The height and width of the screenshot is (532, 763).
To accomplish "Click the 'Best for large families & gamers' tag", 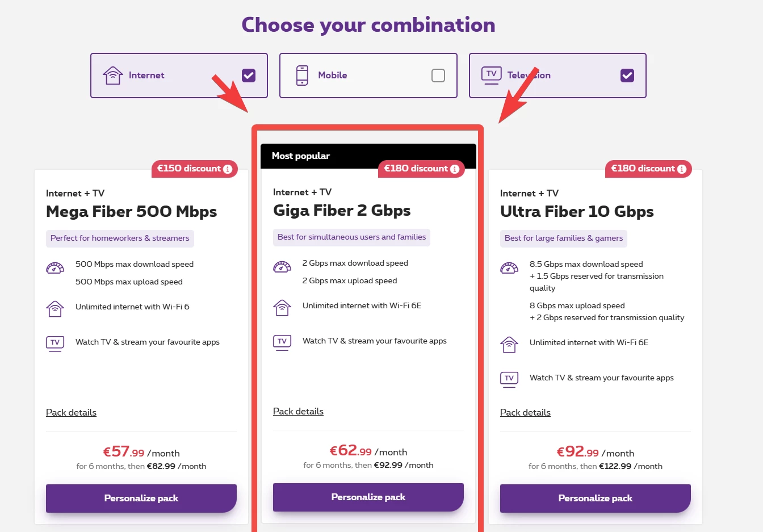I will tap(564, 238).
